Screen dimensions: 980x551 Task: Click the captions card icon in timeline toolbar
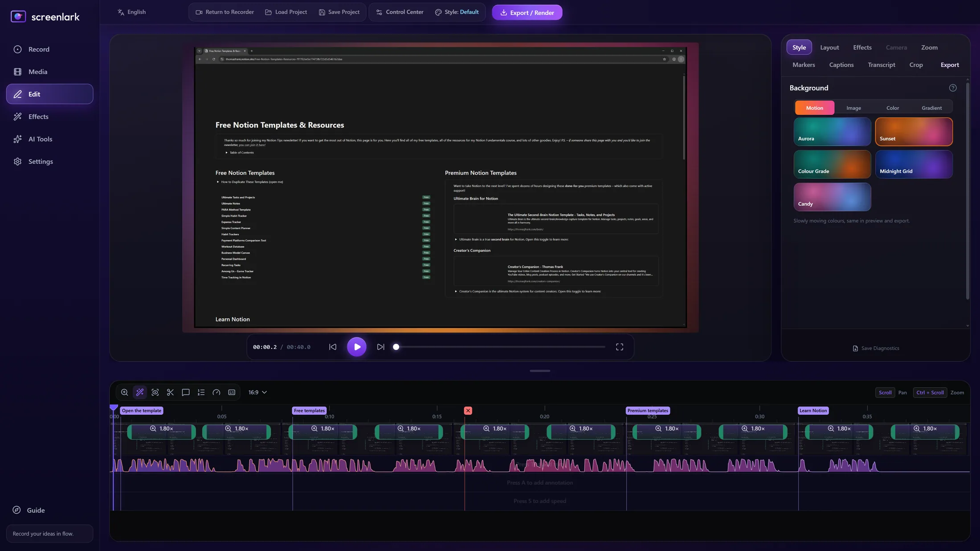232,393
